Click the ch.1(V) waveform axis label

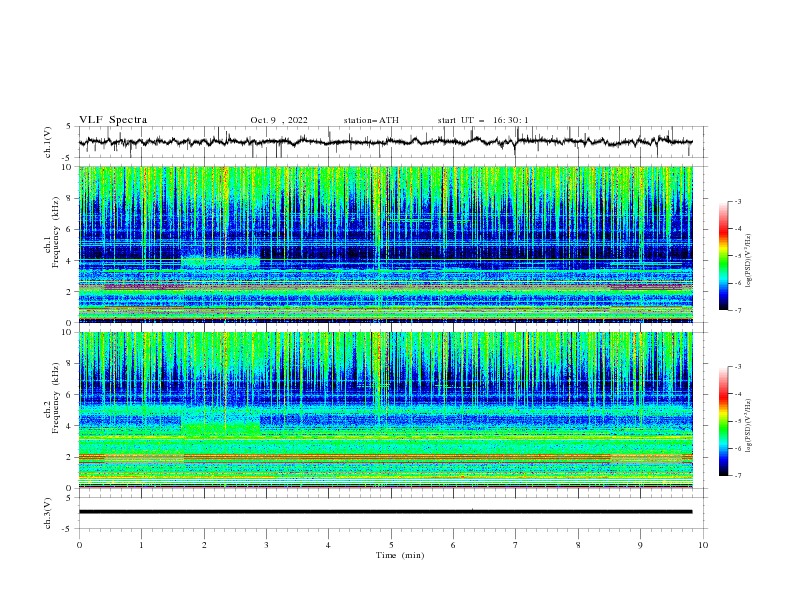(48, 142)
